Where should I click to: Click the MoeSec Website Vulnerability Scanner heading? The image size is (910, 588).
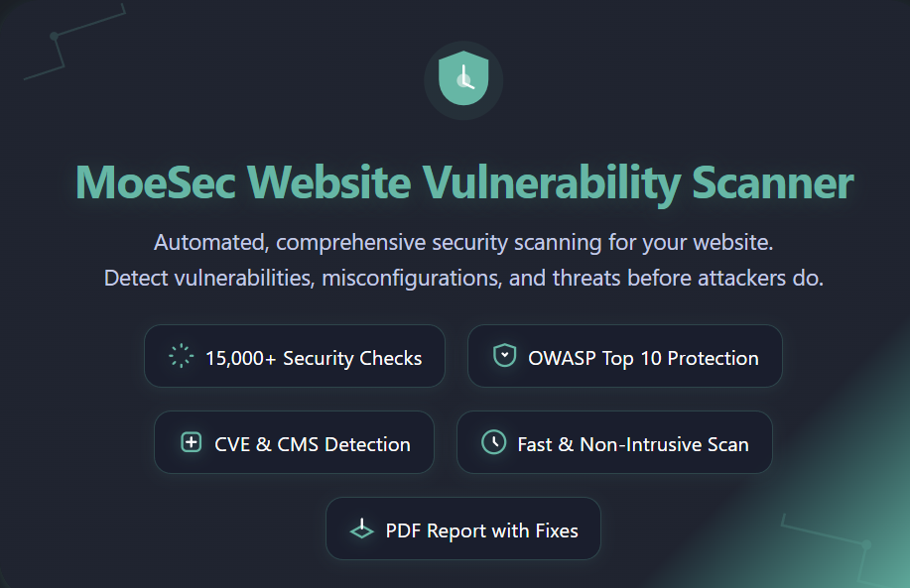click(x=462, y=182)
